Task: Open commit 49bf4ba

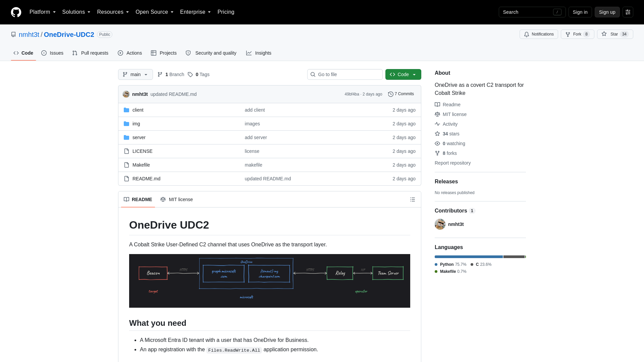Action: point(352,94)
